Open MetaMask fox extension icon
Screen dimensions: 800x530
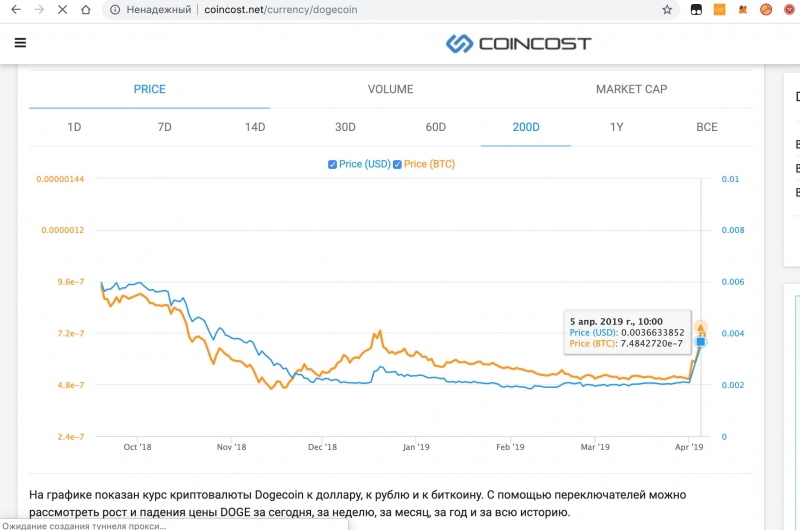(x=743, y=10)
